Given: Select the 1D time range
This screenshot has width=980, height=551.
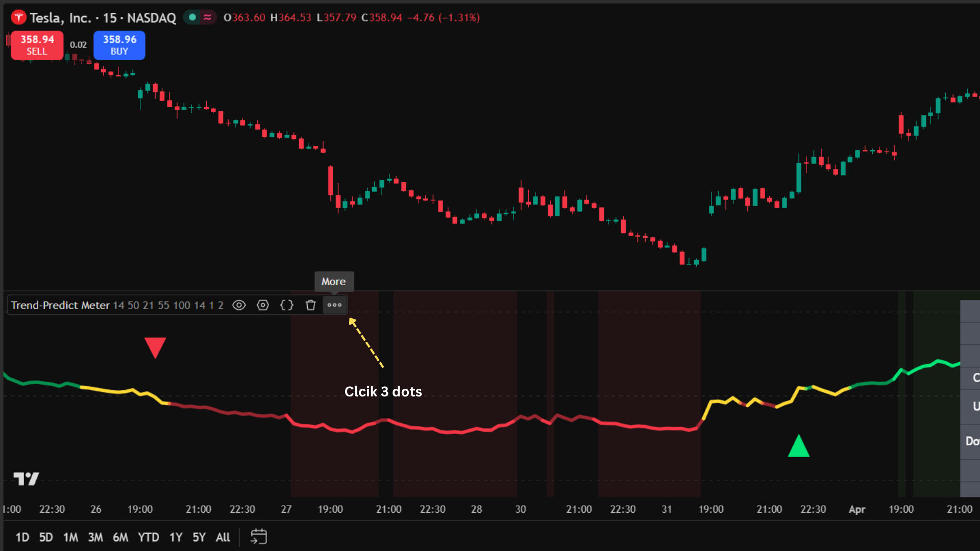Looking at the screenshot, I should pyautogui.click(x=22, y=537).
